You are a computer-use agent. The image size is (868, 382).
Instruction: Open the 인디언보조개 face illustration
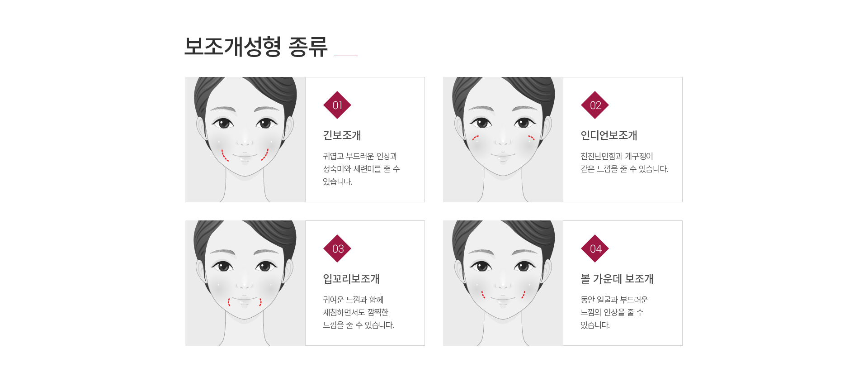(x=503, y=139)
